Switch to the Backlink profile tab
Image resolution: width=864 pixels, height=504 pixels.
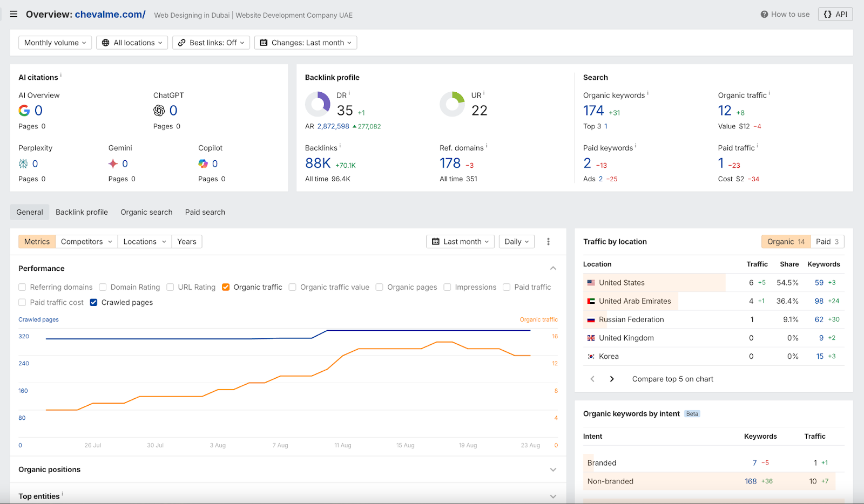[82, 212]
